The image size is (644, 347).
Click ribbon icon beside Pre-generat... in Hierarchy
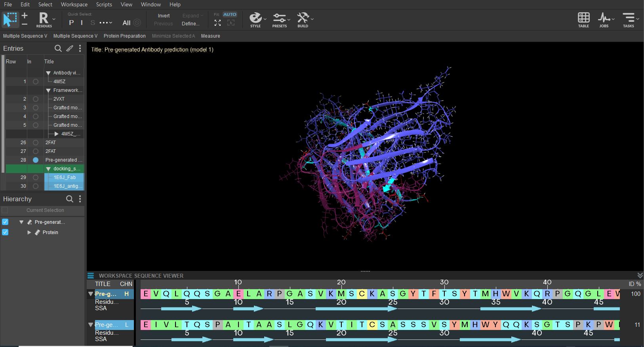30,222
